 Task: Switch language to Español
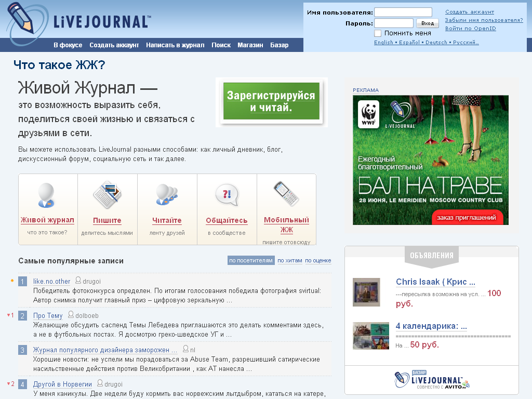(409, 43)
